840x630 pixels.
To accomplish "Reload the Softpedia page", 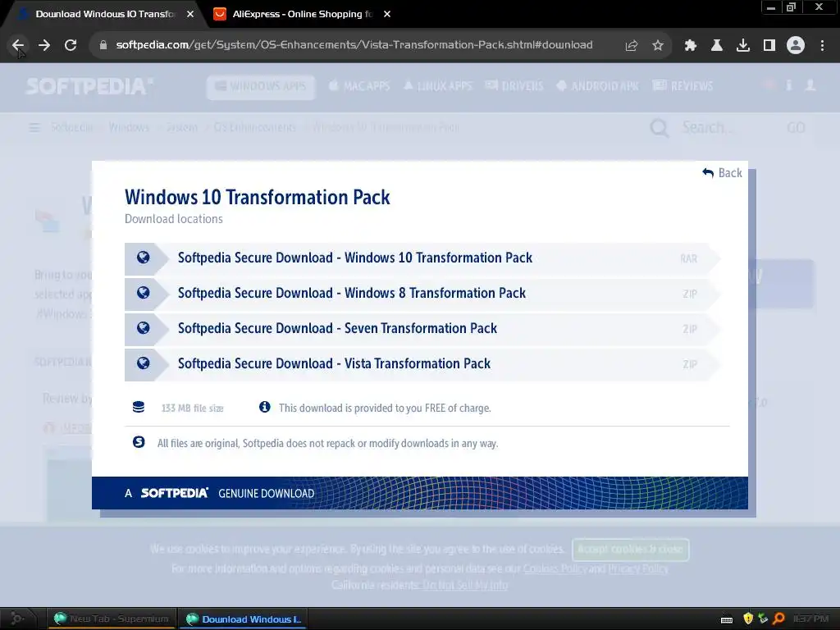I will pos(71,45).
